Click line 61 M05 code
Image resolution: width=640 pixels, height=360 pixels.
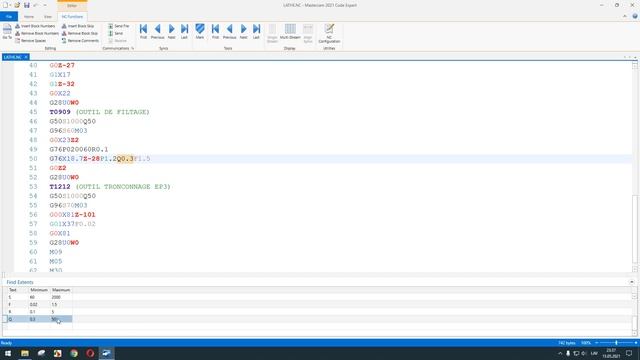[56, 261]
